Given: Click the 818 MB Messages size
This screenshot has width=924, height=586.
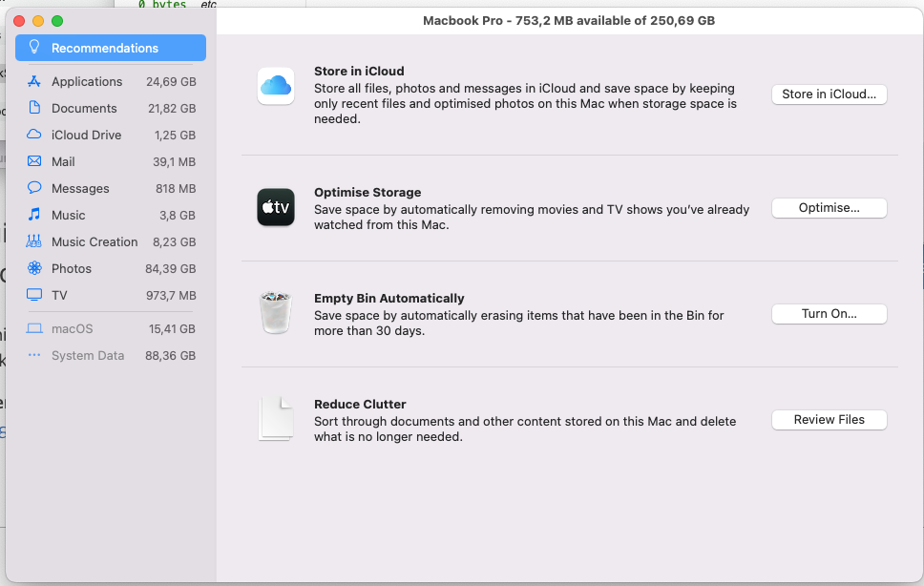Looking at the screenshot, I should [x=176, y=188].
